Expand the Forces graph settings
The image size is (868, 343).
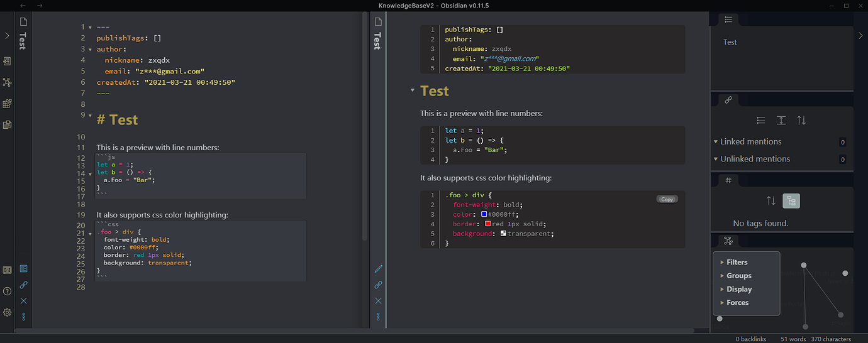[737, 303]
